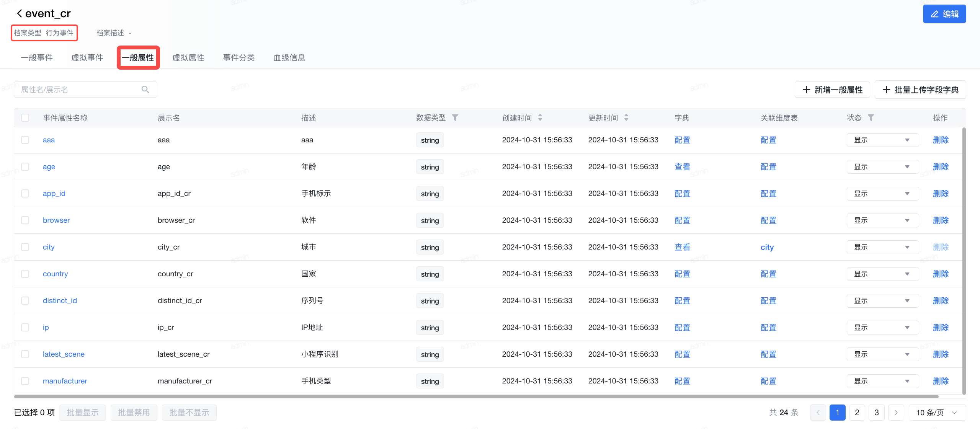The width and height of the screenshot is (980, 429).
Task: Change the page size from 10 条/页
Action: pos(937,413)
